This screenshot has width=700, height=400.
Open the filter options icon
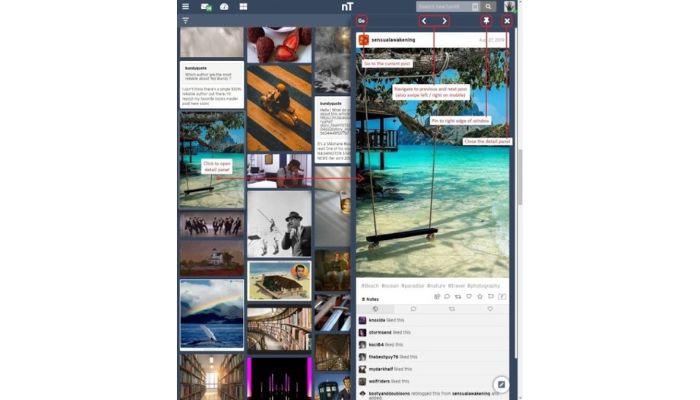[x=186, y=21]
